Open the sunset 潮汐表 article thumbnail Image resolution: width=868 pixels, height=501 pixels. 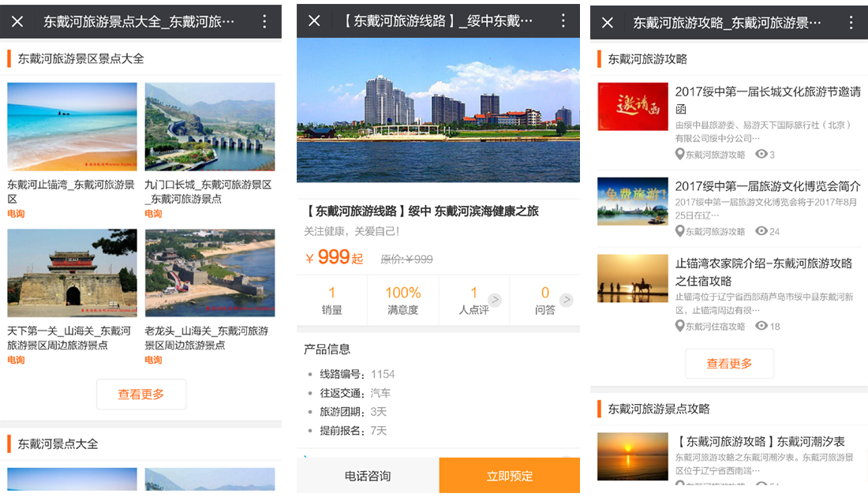point(633,457)
